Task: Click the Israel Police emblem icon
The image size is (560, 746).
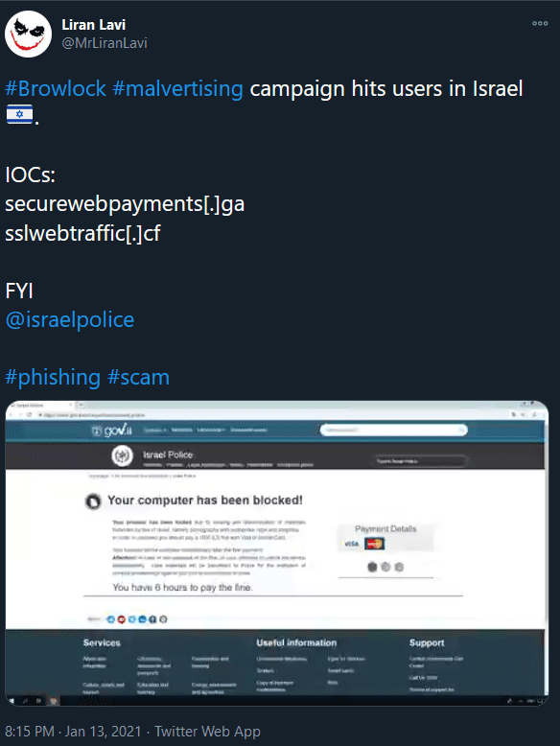Action: [x=123, y=456]
